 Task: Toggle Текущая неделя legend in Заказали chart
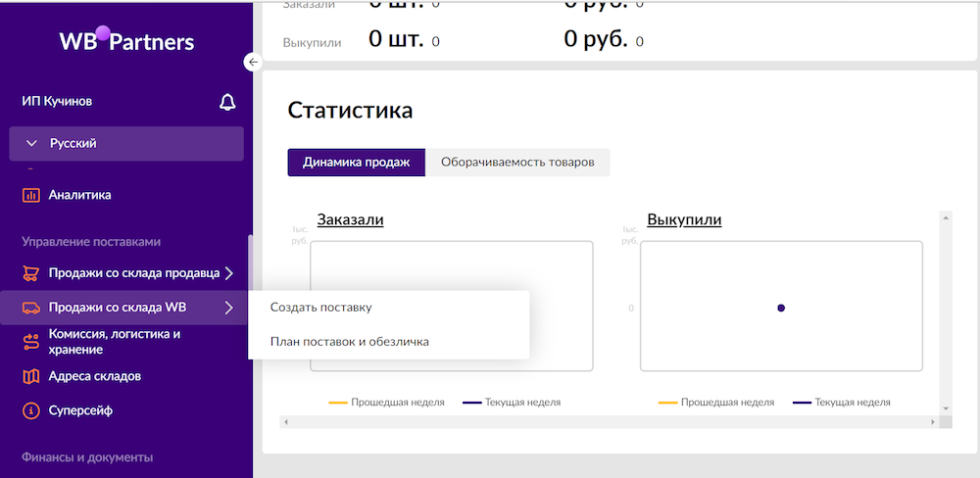point(512,403)
